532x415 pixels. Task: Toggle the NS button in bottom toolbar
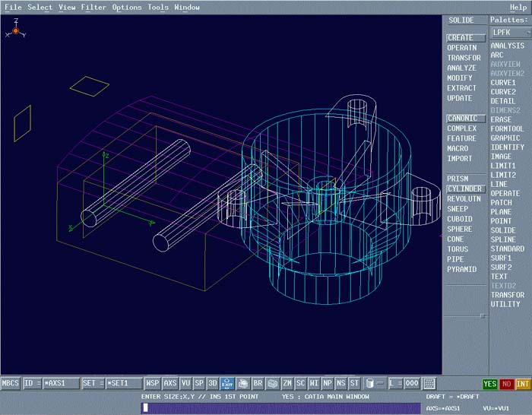(x=340, y=384)
